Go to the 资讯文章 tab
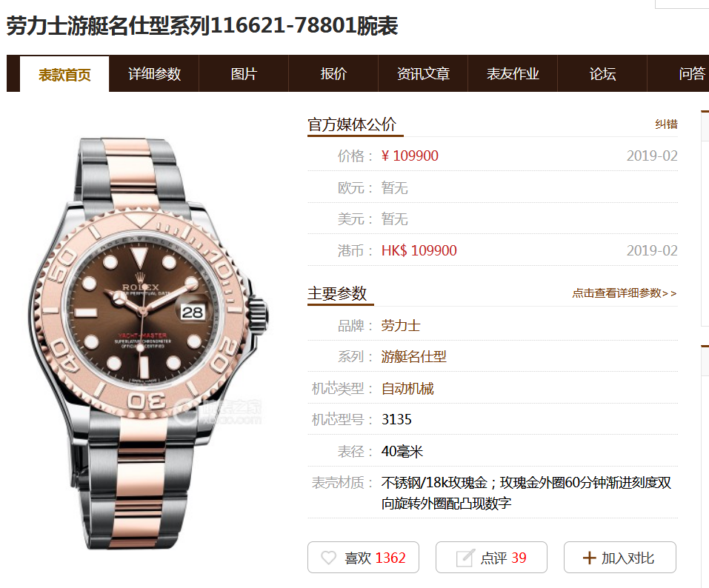Viewport: 709px width, 588px height. (x=423, y=73)
